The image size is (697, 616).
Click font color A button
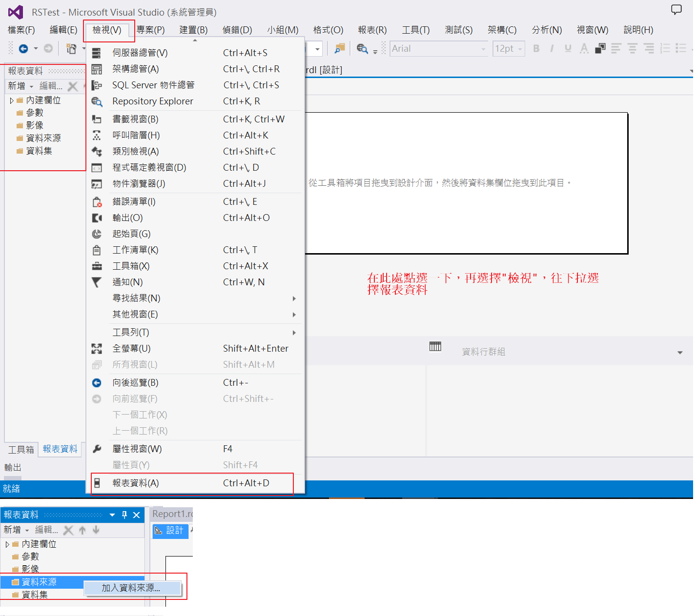pos(584,48)
